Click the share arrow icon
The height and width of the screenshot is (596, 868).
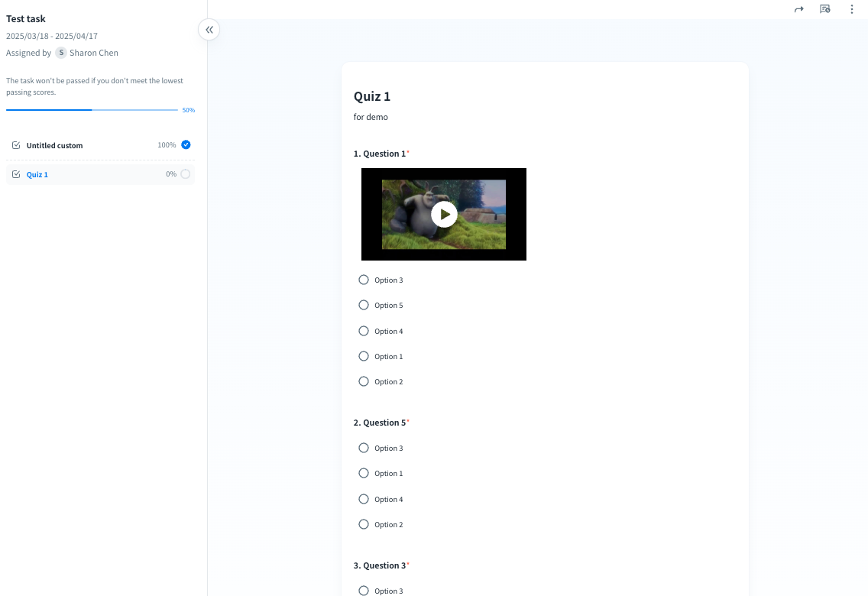(x=798, y=9)
